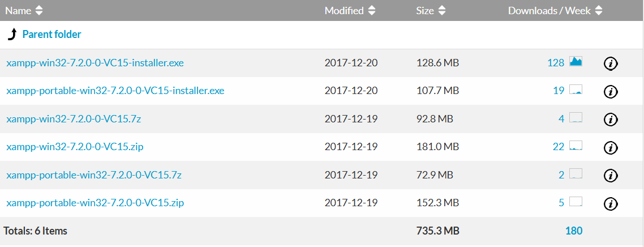Show details icon for xampp-win32-7.2.0-0-VC15.7z

(x=611, y=119)
